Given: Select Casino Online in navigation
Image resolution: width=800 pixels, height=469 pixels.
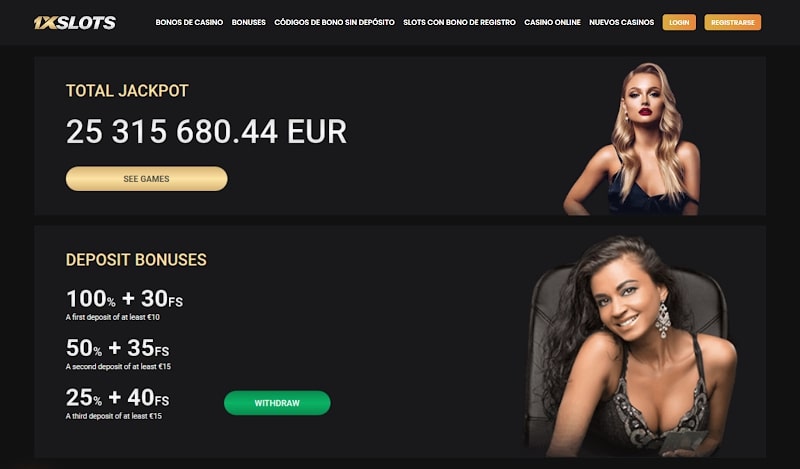Looking at the screenshot, I should 553,22.
